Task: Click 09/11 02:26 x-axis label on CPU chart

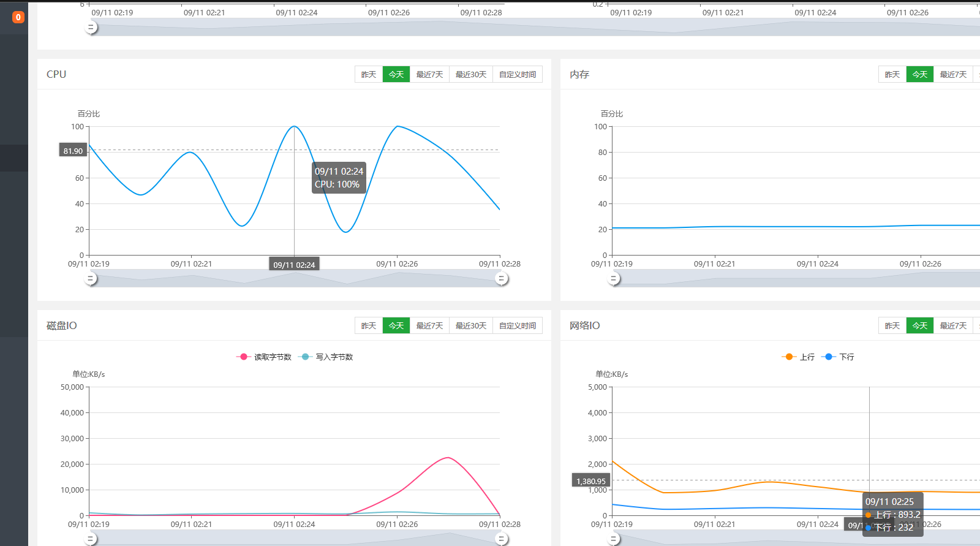Action: coord(397,264)
